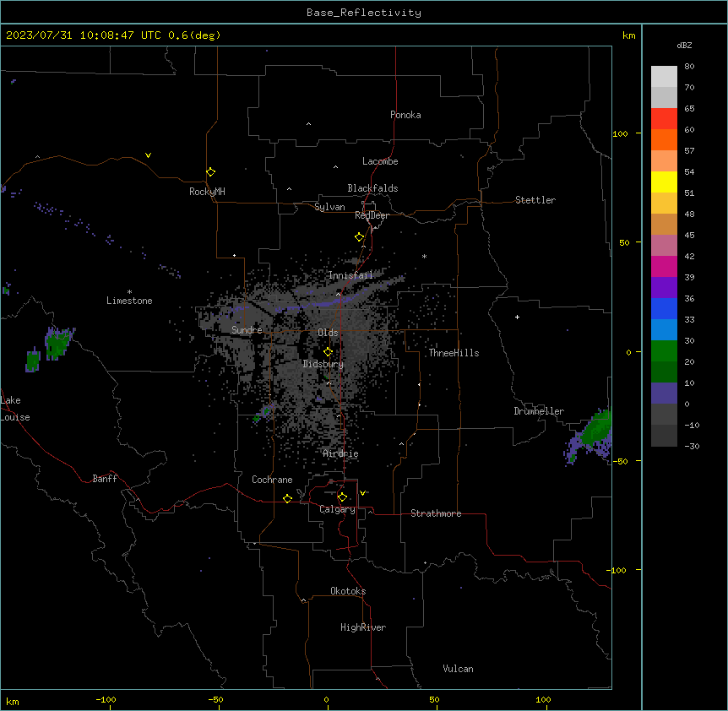Select the Vulcan city label
Image resolution: width=728 pixels, height=711 pixels.
pyautogui.click(x=459, y=669)
